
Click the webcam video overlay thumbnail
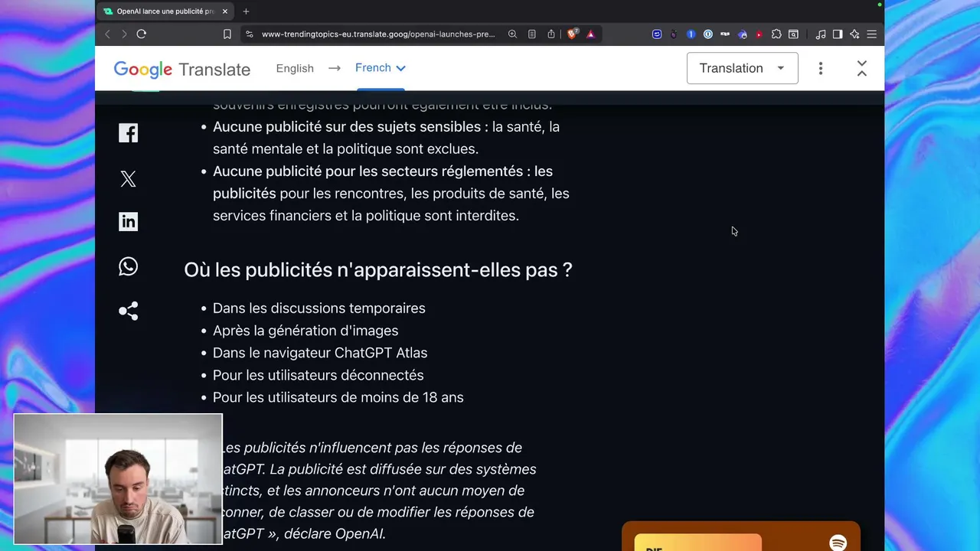(x=118, y=479)
